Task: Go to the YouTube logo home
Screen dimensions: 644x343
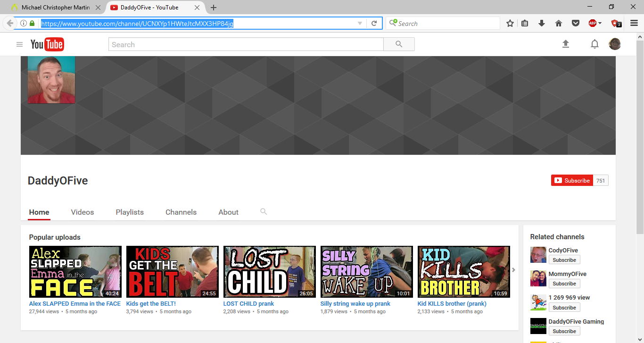Action: (x=47, y=44)
